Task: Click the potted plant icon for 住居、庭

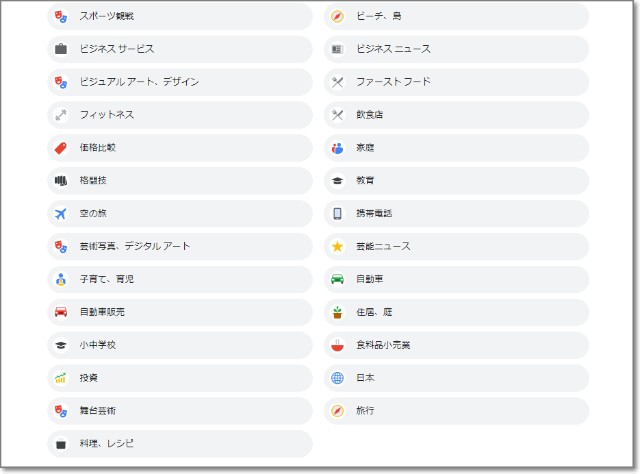Action: click(338, 312)
